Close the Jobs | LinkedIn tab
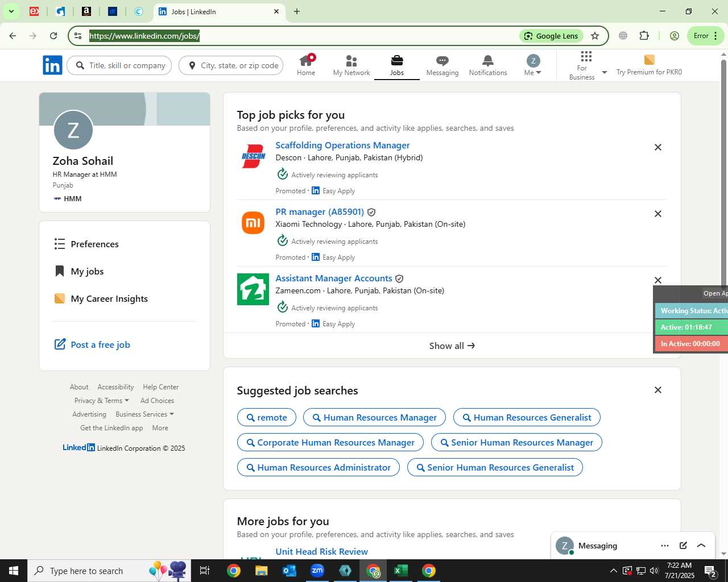The height and width of the screenshot is (582, 728). [x=276, y=11]
